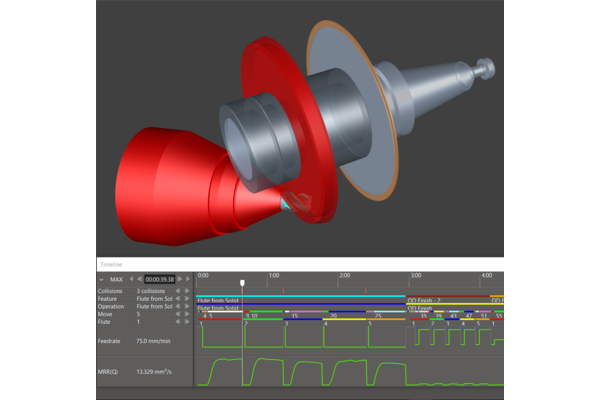
Task: Jump to the timeline start with the outer left arrow
Action: click(x=131, y=279)
